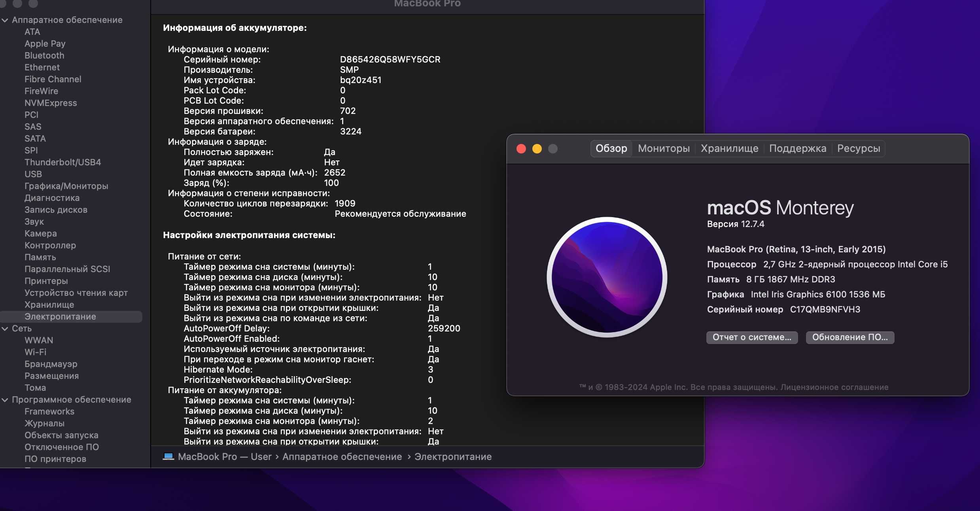Screen dimensions: 980x511
Task: Select the cycle count value 1909
Action: [345, 204]
